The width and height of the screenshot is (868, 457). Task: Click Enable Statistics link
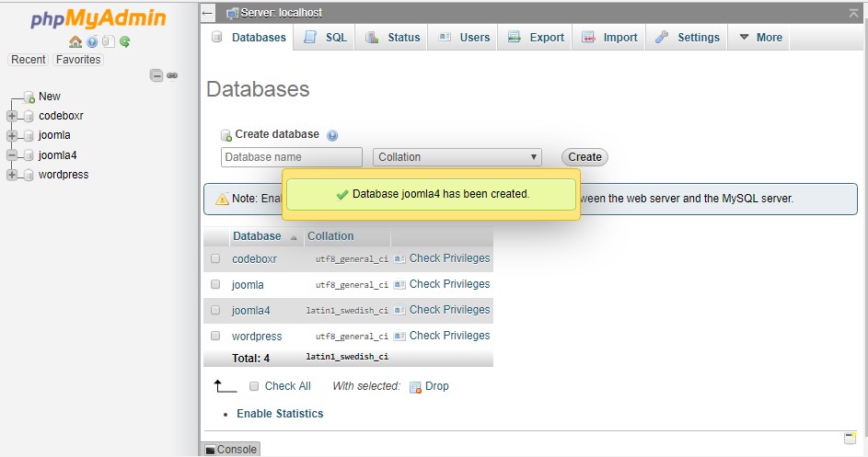280,414
